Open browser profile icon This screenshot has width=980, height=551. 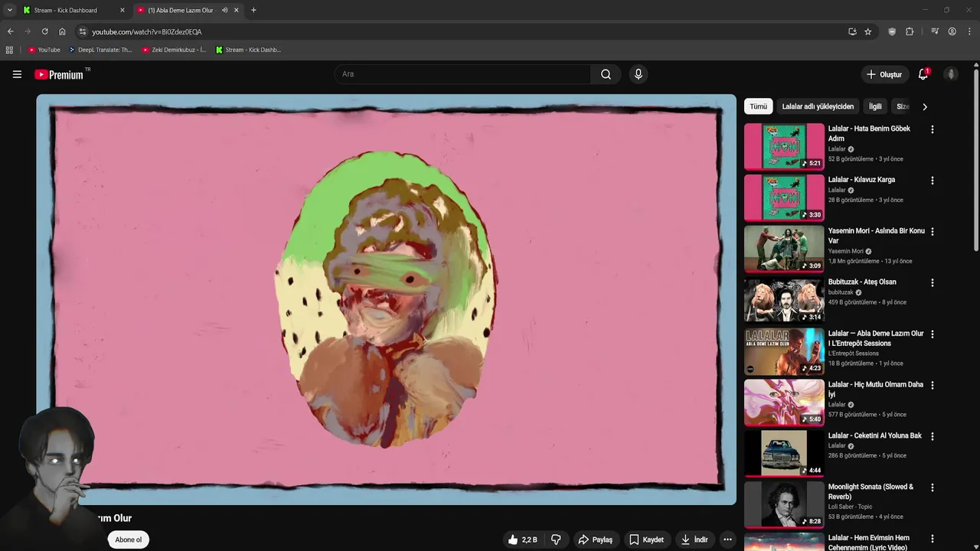pos(952,31)
